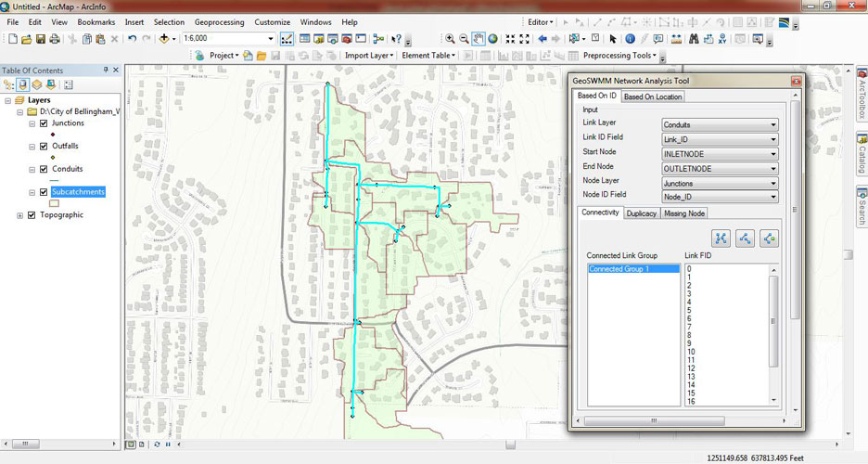
Task: Switch to List By Source view
Action: pyautogui.click(x=22, y=84)
